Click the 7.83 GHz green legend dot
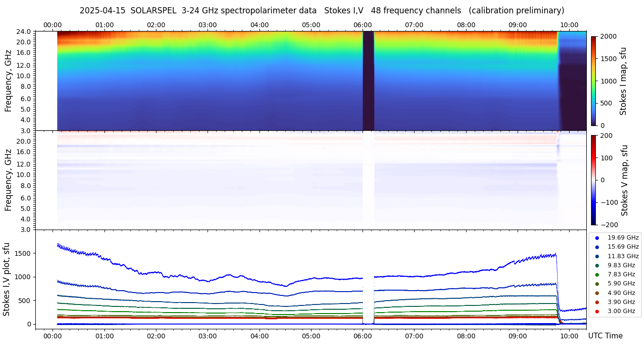This screenshot has width=644, height=346. coord(597,274)
